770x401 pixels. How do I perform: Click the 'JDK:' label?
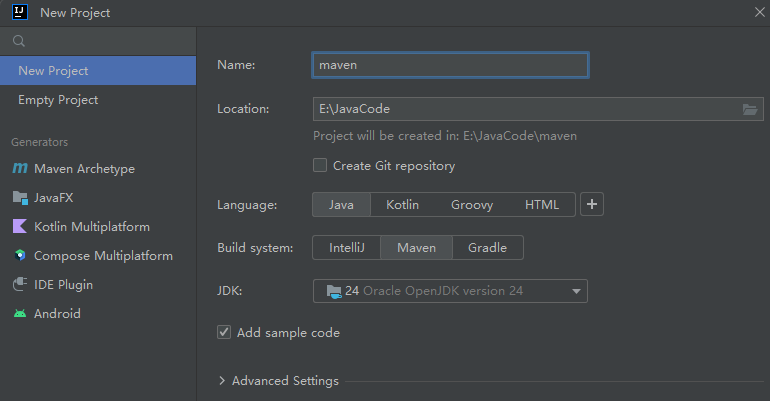[x=229, y=291]
